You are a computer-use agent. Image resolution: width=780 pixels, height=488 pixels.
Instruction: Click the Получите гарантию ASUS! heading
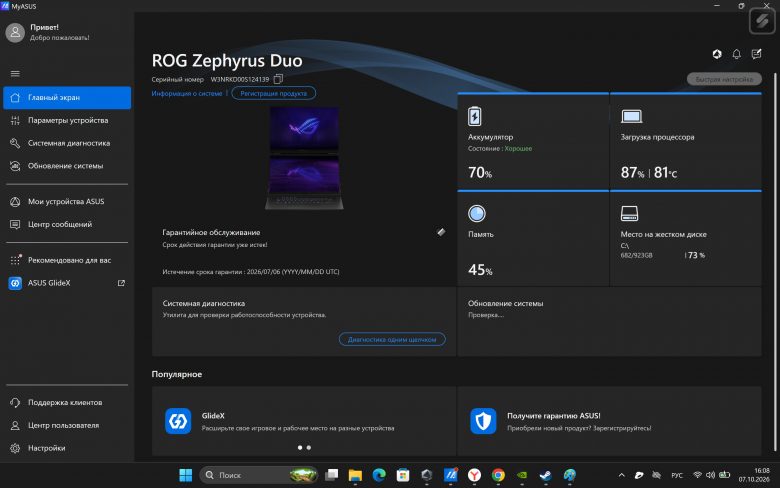[554, 416]
